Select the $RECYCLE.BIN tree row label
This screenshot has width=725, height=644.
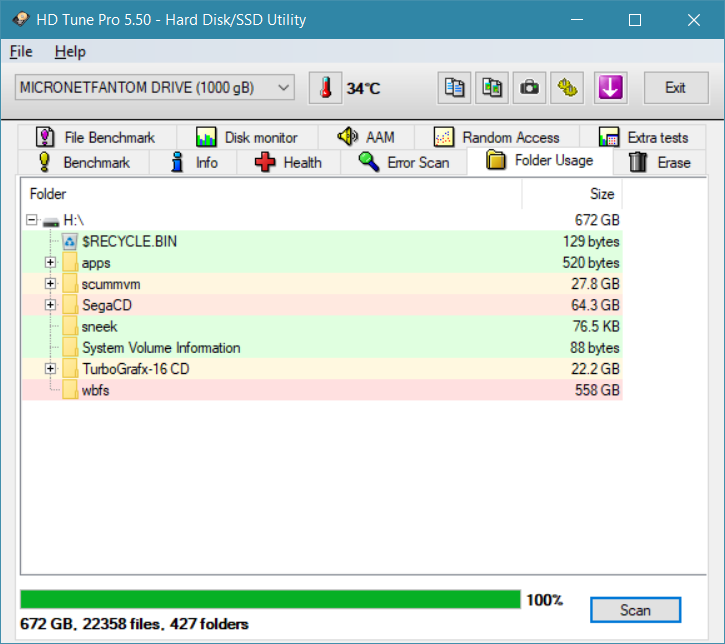[x=129, y=241]
